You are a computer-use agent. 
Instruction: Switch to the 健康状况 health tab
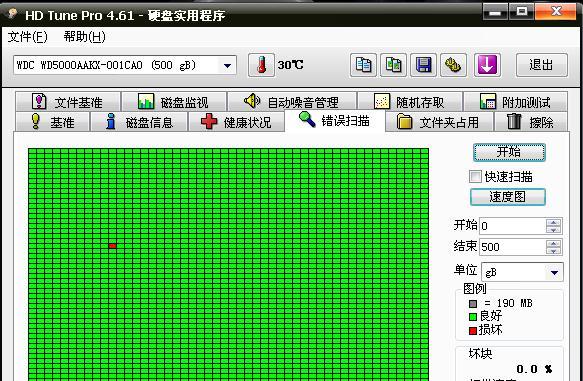coord(236,122)
